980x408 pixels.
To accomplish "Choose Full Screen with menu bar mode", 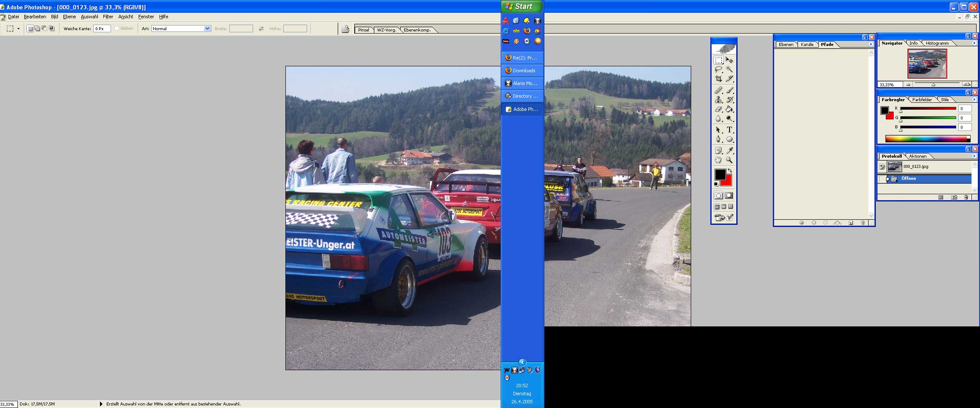I will [x=724, y=207].
